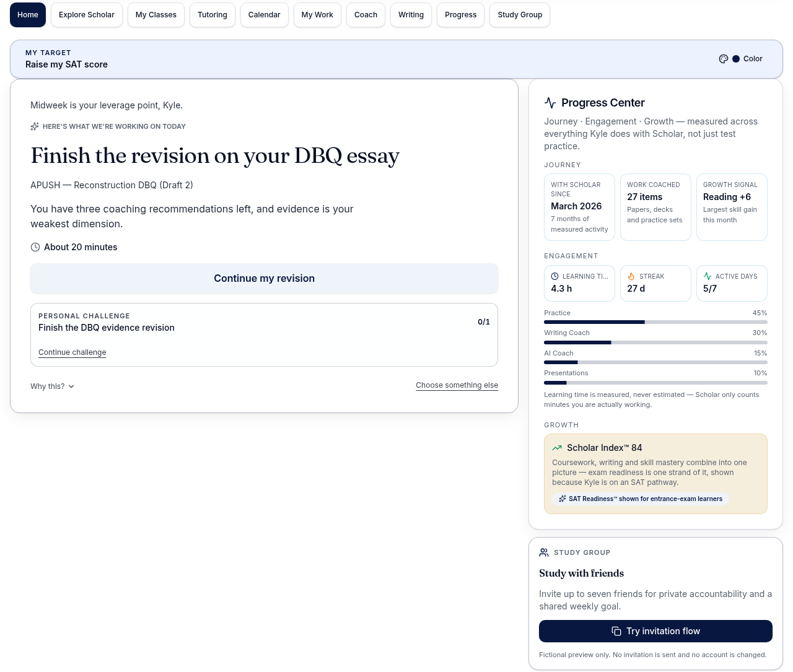Click the Practice 45% progress bar
Viewport: 793px width, 672px height.
tap(655, 322)
